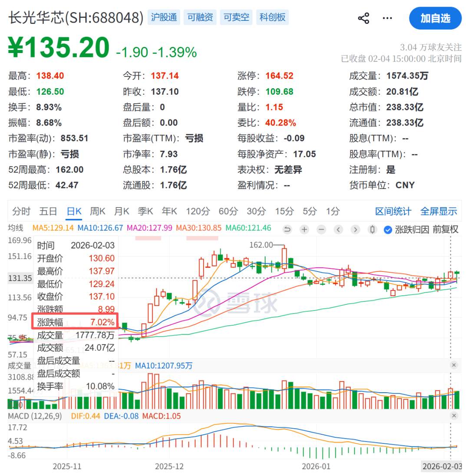Close the MACD indicator panel
Viewport: 469px width, 476px height.
[x=454, y=416]
